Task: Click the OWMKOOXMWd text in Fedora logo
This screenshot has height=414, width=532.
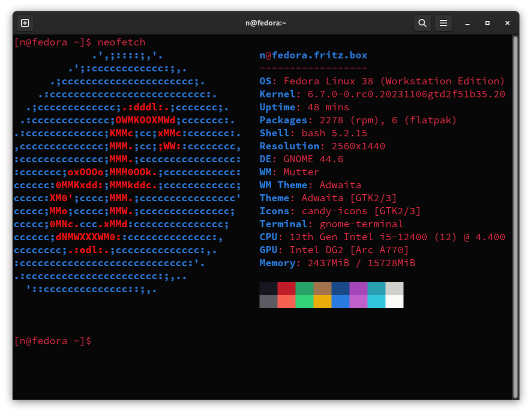Action: click(x=145, y=120)
